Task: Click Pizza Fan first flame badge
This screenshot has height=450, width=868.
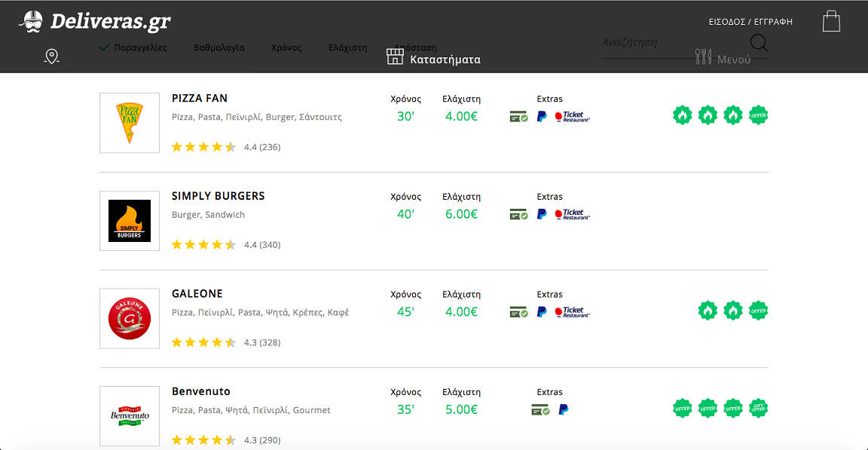Action: point(683,115)
